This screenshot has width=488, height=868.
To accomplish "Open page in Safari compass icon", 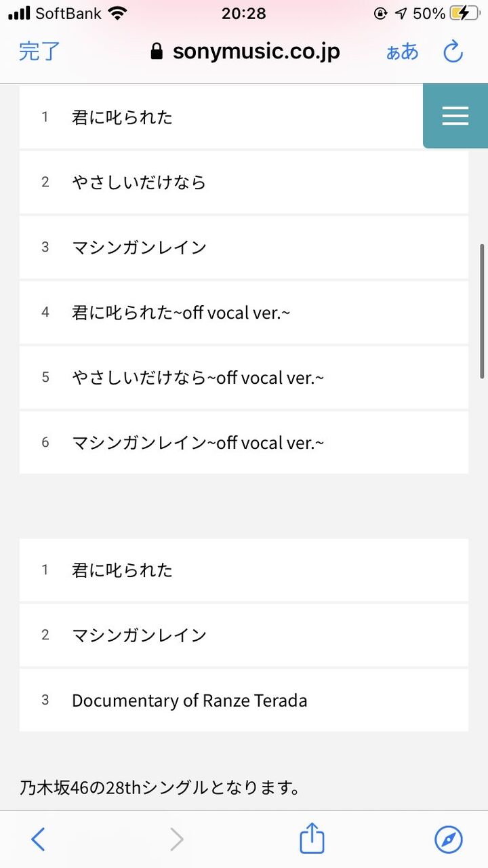I will point(449,840).
